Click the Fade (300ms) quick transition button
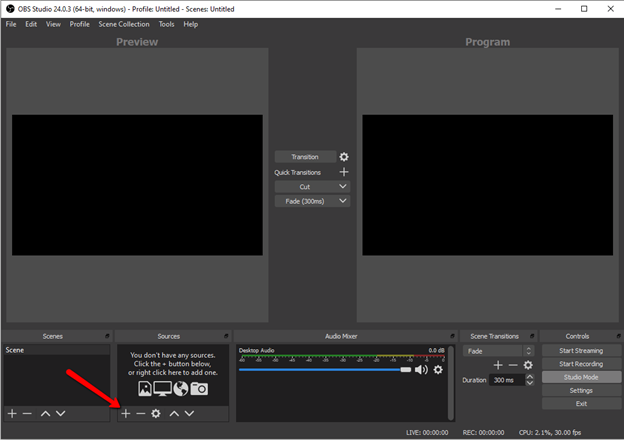This screenshot has width=624, height=440. click(x=305, y=201)
